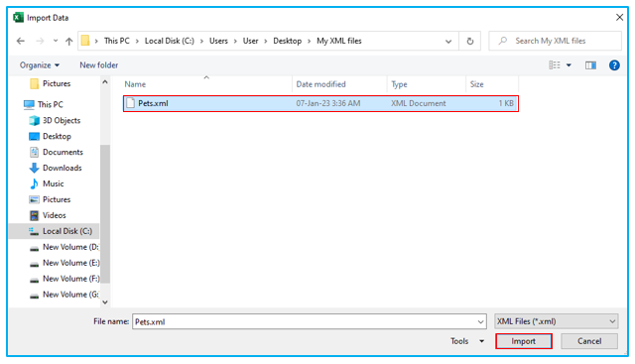Toggle the preview pane
This screenshot has width=635, height=364.
click(590, 65)
